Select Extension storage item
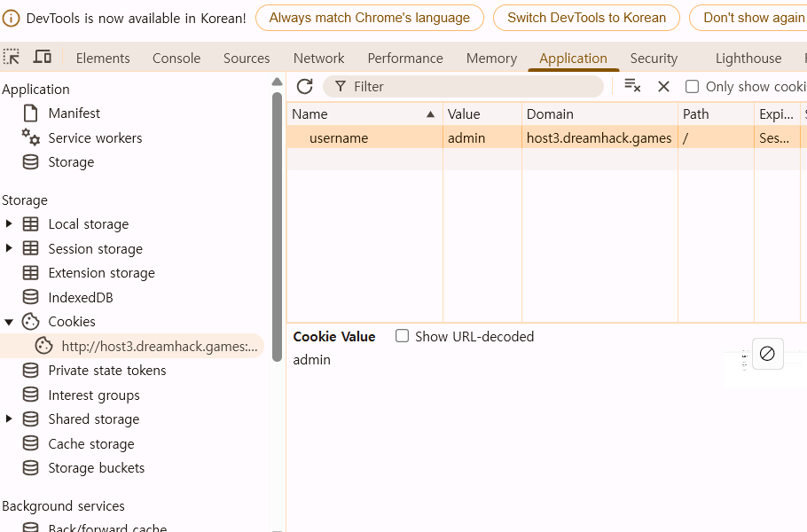 [x=101, y=273]
